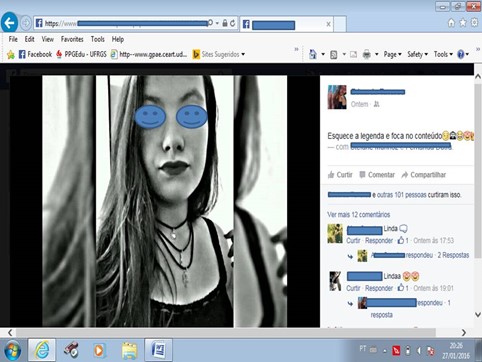This screenshot has width=482, height=362.
Task: Open the Help menu
Action: [118, 39]
